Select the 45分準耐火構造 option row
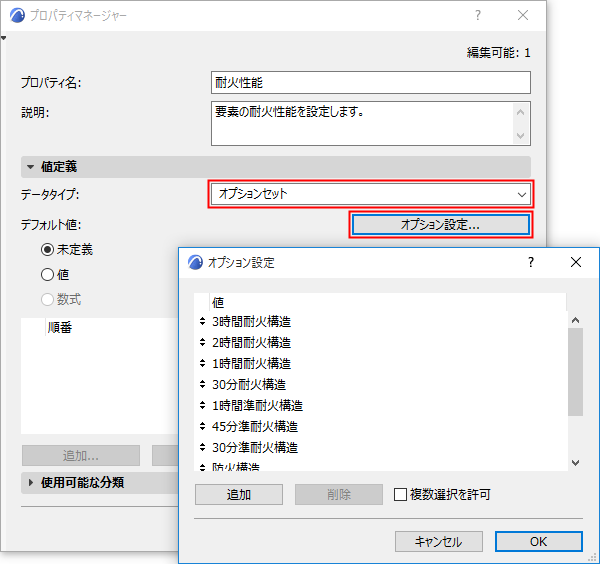600x564 pixels. (381, 426)
